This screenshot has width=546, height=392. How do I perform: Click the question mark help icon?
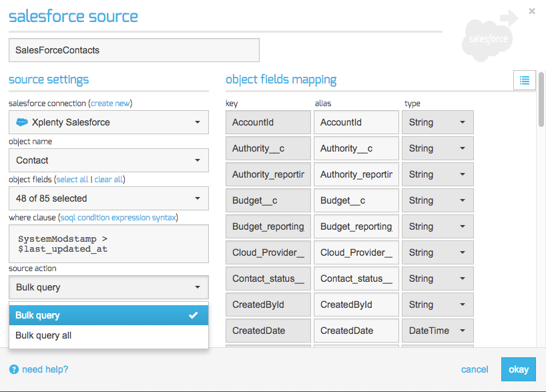(x=13, y=369)
